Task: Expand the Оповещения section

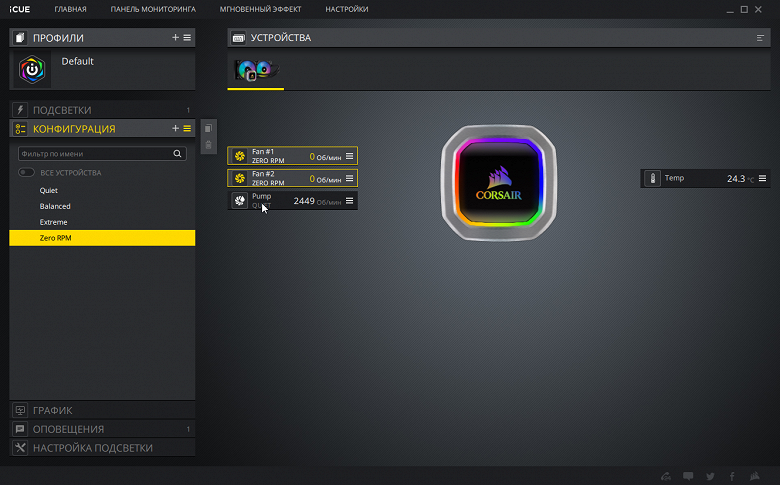Action: (102, 429)
